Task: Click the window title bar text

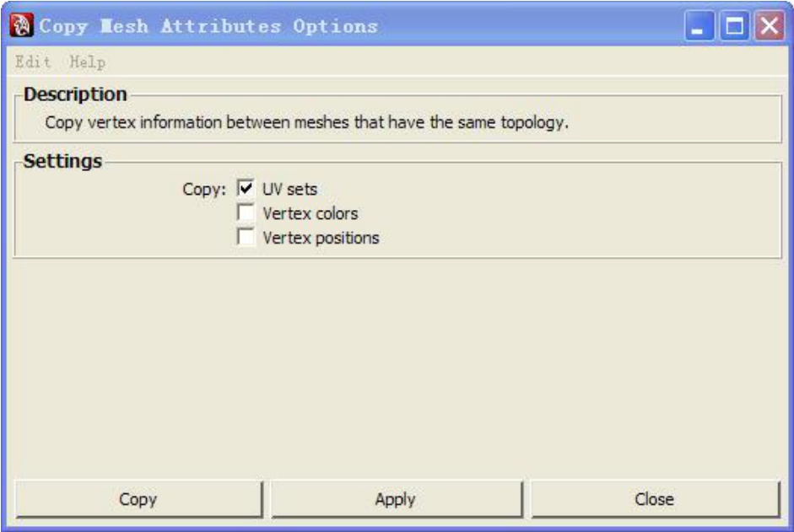Action: (208, 26)
